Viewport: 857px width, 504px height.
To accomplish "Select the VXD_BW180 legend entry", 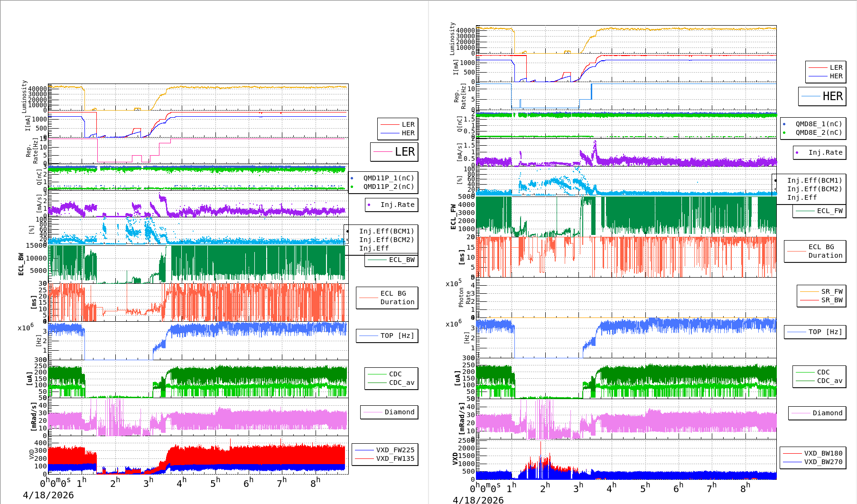I will pyautogui.click(x=813, y=453).
